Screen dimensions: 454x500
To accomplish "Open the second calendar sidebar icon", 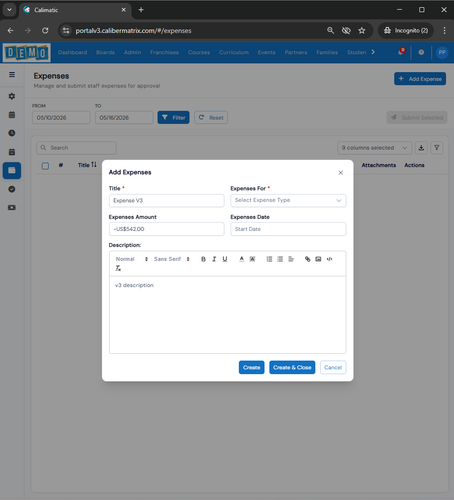I will (12, 152).
